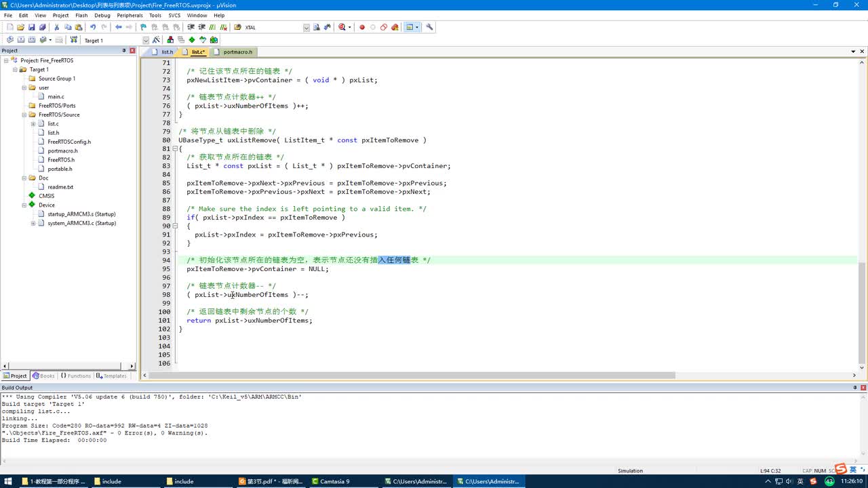868x488 pixels.
Task: Start debug session with magnifier d icon
Action: point(342,27)
